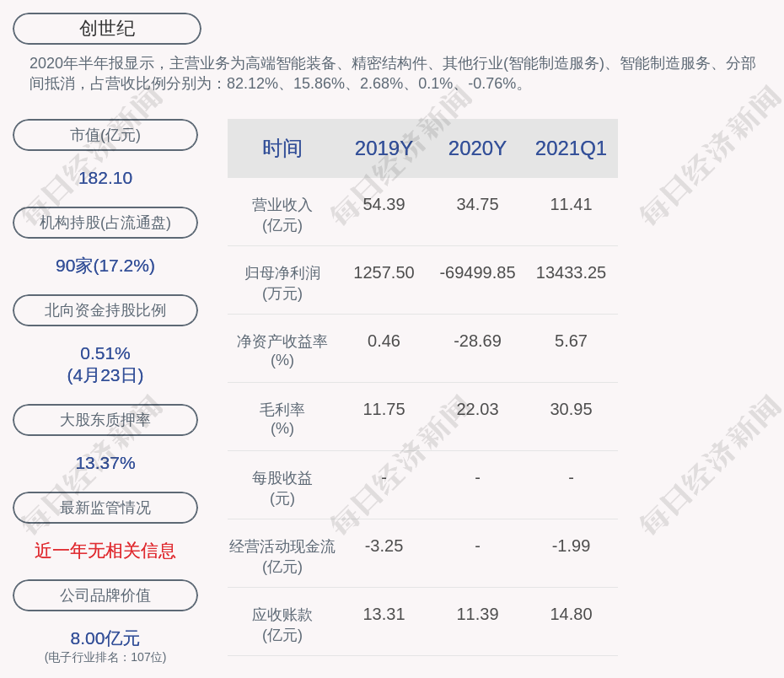The width and height of the screenshot is (784, 678).
Task: Click the 每股收益(元) row label
Action: click(282, 488)
